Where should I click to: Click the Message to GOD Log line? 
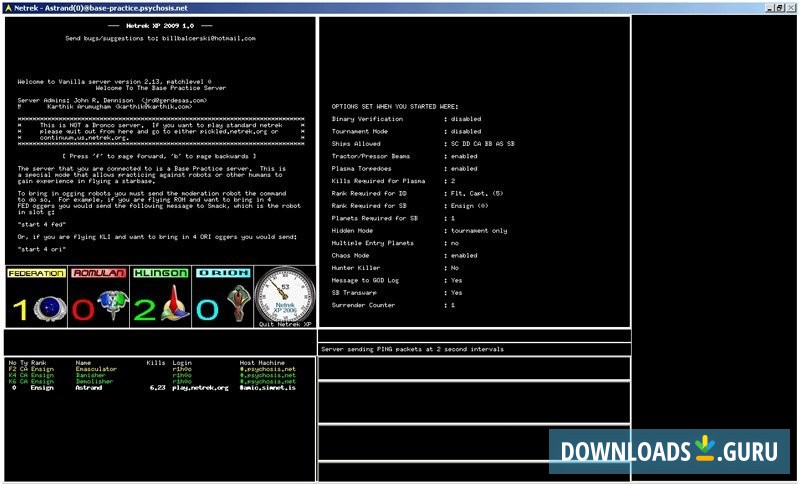click(x=397, y=281)
